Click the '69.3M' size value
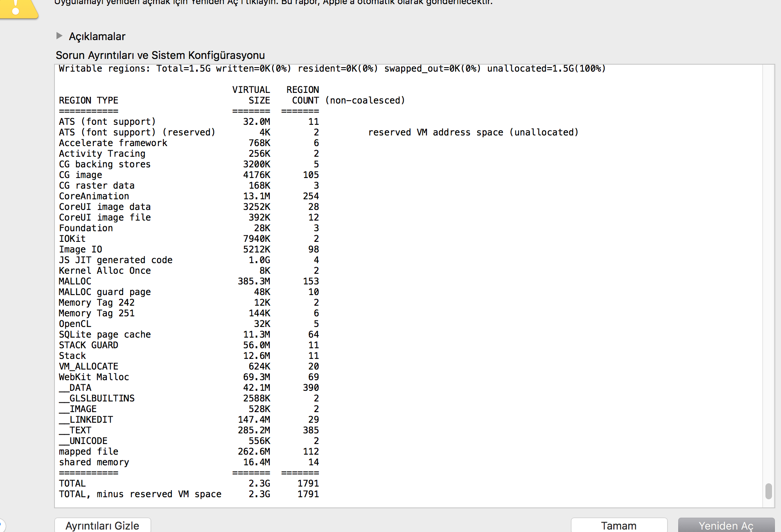781x532 pixels. click(x=257, y=377)
